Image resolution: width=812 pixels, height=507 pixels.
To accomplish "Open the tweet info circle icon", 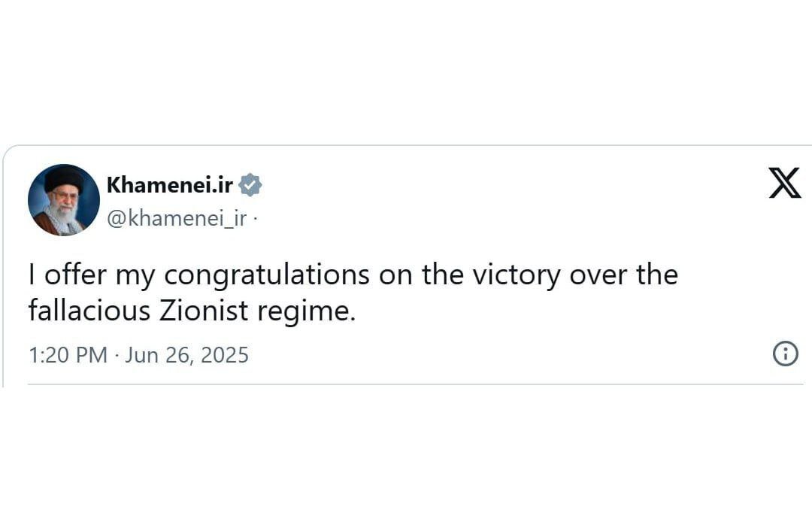I will [x=785, y=354].
